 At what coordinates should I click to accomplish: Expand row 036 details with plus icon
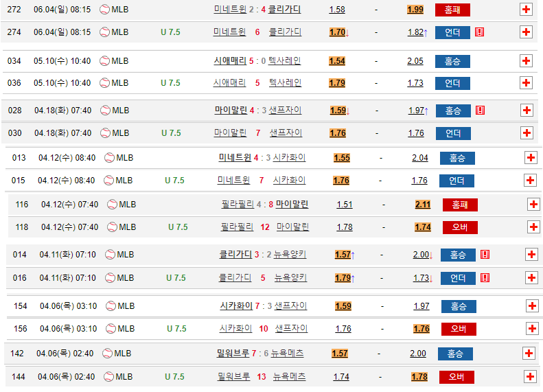pyautogui.click(x=527, y=82)
